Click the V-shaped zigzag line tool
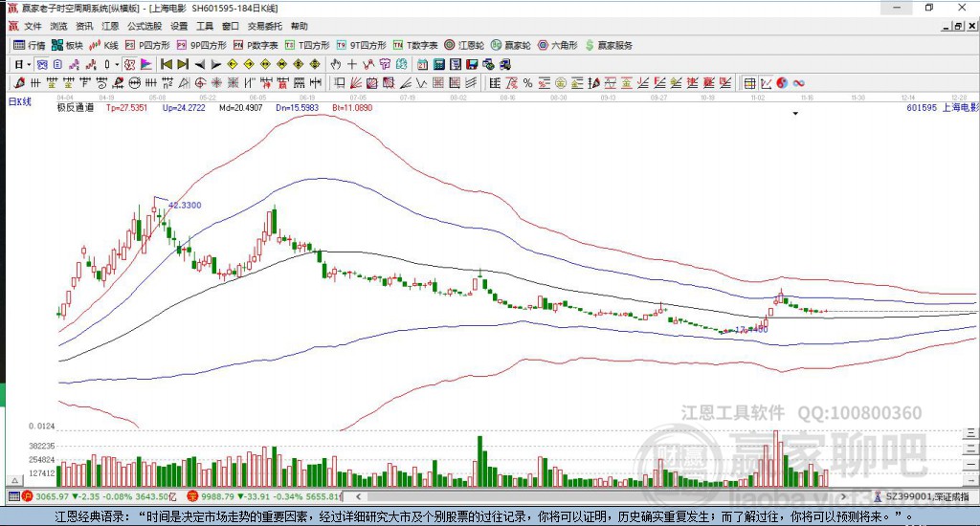Image resolution: width=980 pixels, height=526 pixels. pos(422,83)
